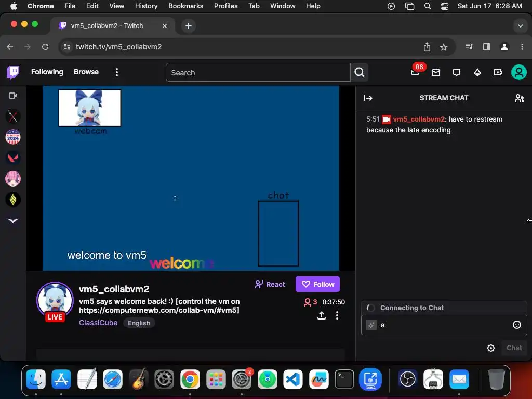
Task: Open the yellow diamond logo channel in sidebar
Action: 13,199
